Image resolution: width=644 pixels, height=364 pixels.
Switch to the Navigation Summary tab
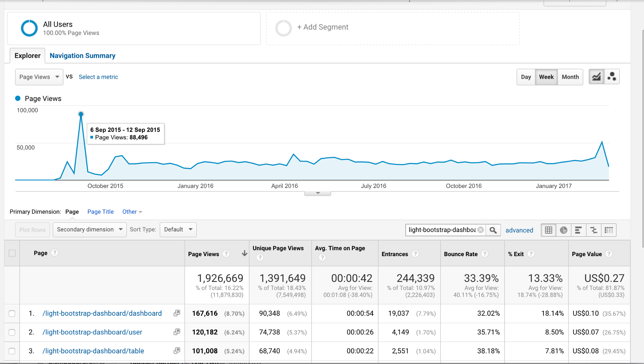pos(82,55)
